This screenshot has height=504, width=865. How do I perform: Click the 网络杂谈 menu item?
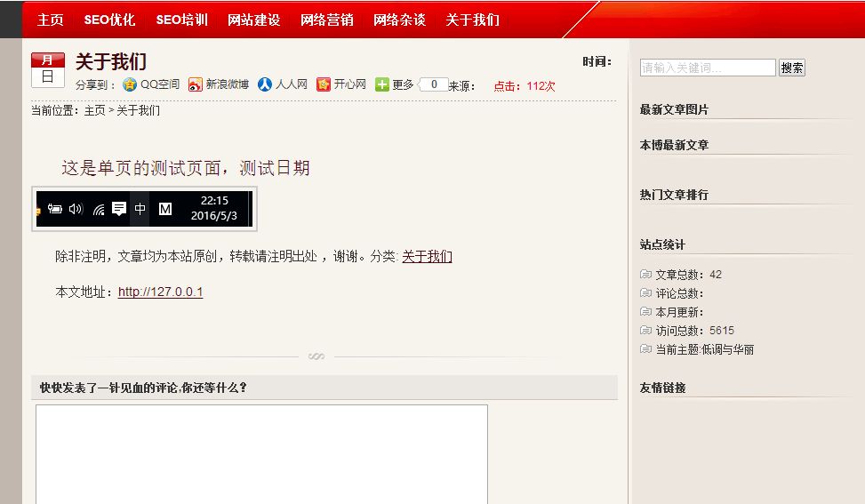pyautogui.click(x=399, y=20)
